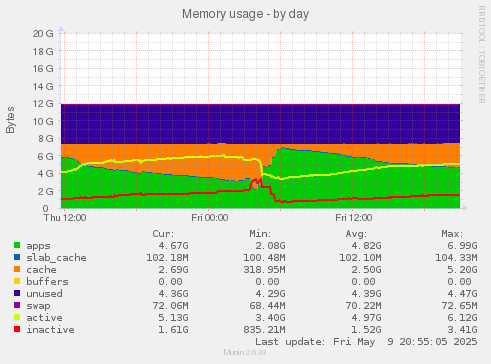Click the blue slab_cache legend swatch
This screenshot has width=491, height=364.
[x=17, y=258]
